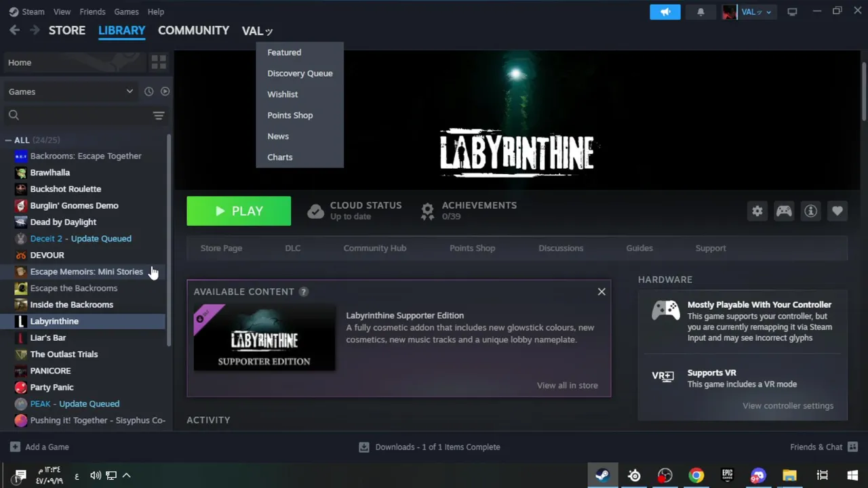
Task: Open File Explorer from taskbar
Action: 789,475
